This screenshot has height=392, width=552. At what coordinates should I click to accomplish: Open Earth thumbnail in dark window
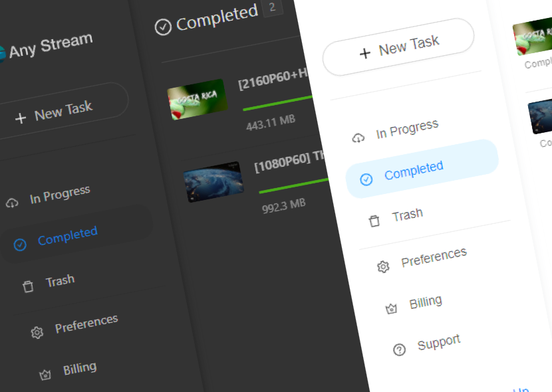pos(213,181)
